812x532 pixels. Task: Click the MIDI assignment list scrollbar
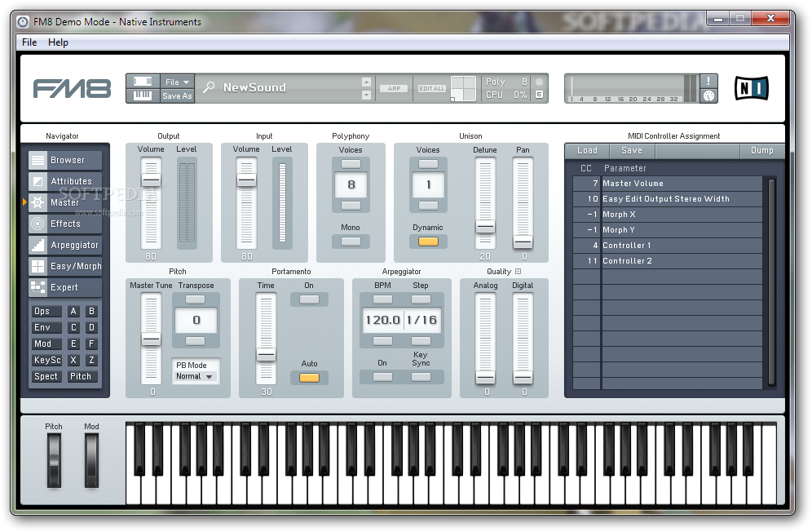tap(771, 282)
